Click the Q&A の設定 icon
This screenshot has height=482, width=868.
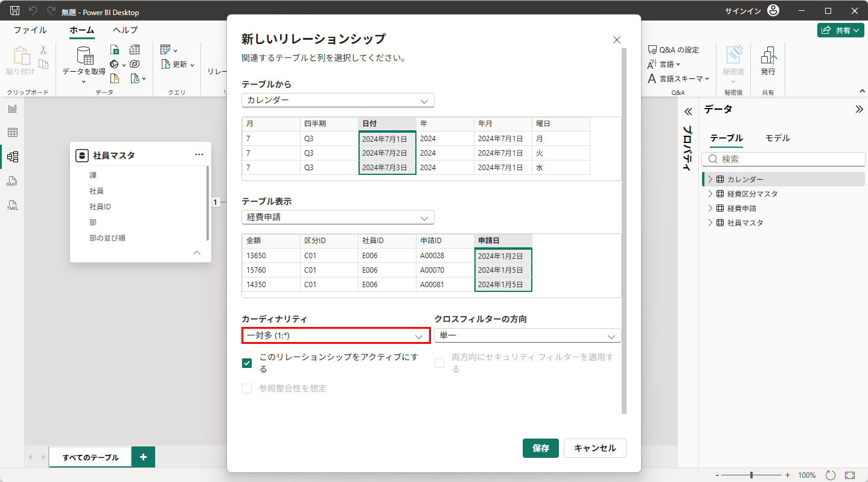coord(652,49)
